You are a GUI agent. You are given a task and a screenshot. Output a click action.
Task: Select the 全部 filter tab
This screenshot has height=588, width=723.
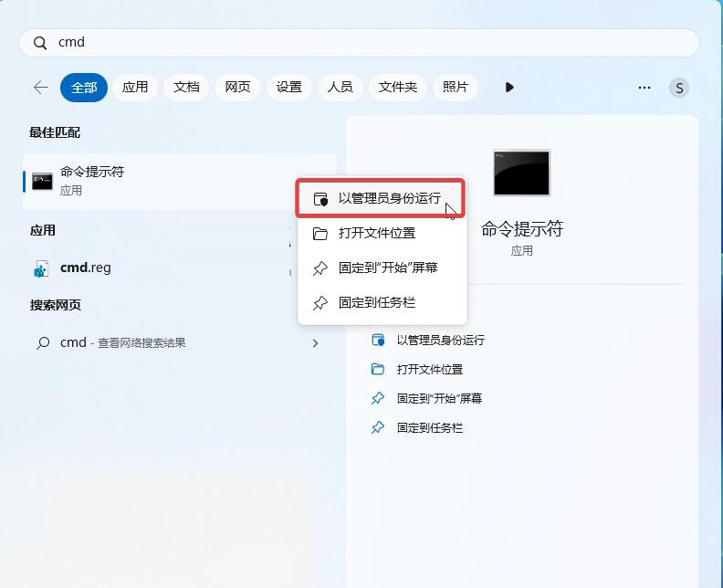click(x=84, y=87)
